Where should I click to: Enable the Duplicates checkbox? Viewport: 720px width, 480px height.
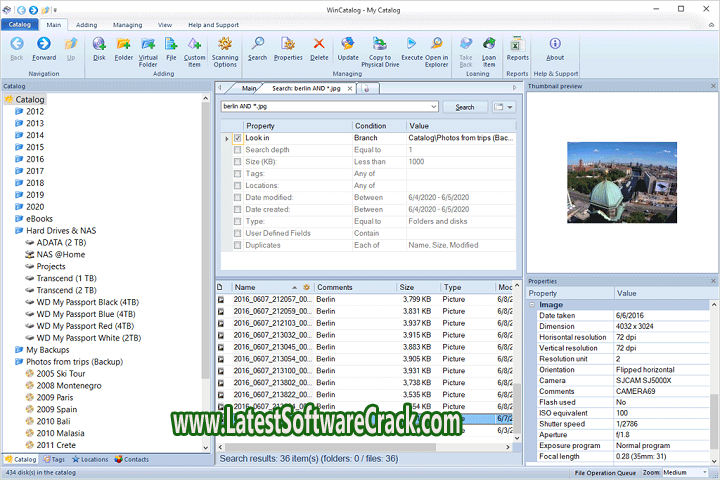(237, 245)
